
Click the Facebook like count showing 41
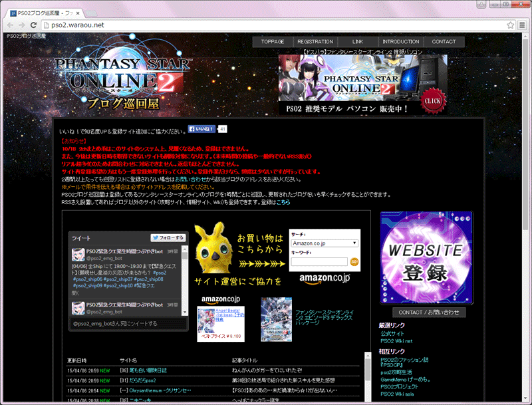tap(222, 129)
